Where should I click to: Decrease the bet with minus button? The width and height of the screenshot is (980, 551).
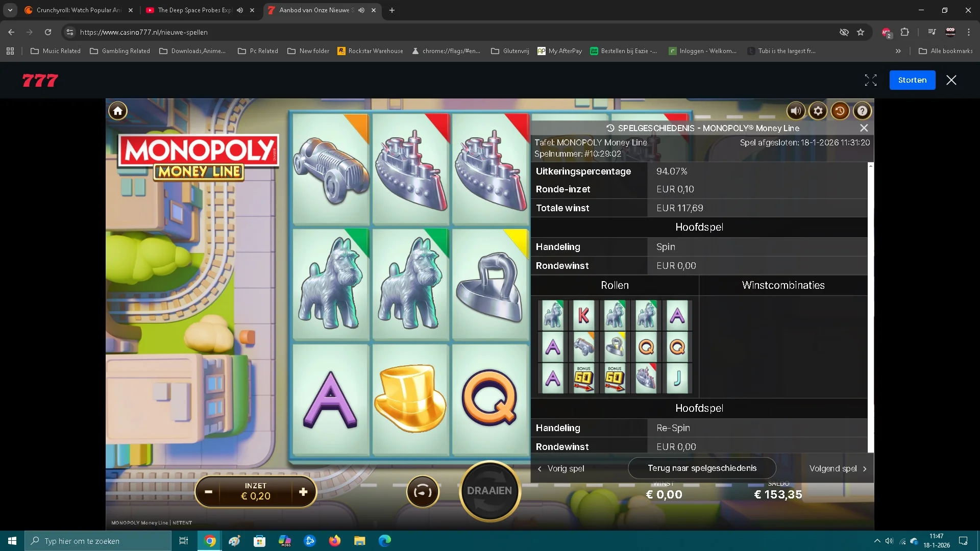click(208, 492)
